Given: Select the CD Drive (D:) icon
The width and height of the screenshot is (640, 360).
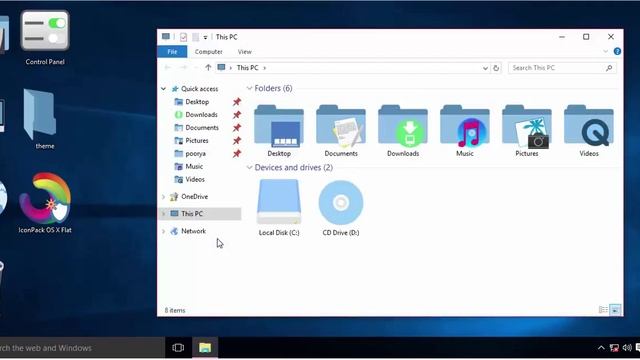Looking at the screenshot, I should point(341,208).
